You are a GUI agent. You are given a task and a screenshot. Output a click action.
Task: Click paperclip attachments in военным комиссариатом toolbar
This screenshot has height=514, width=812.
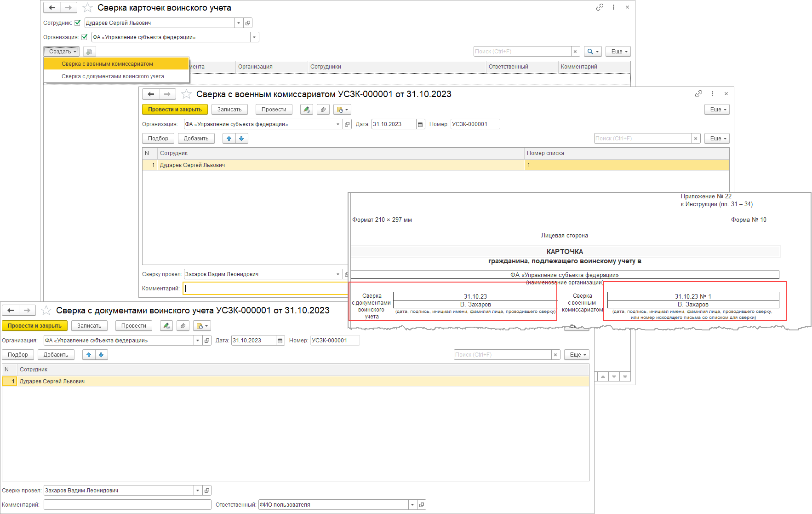(x=323, y=110)
